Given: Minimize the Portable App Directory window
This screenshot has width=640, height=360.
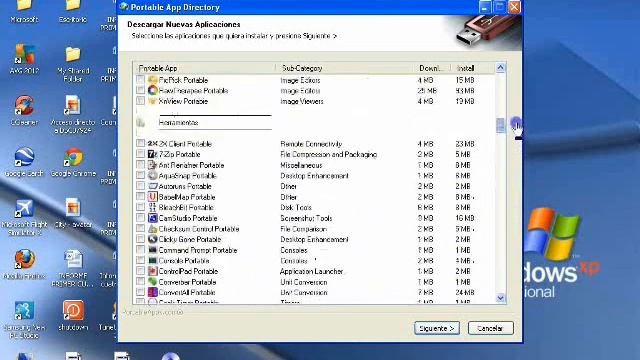Looking at the screenshot, I should [484, 7].
